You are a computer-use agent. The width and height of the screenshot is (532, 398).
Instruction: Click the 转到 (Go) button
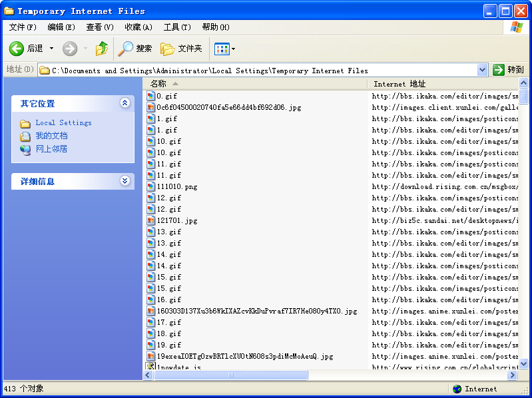(509, 70)
